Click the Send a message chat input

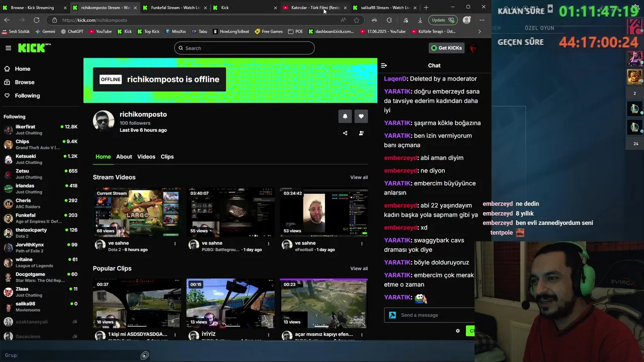(429, 315)
